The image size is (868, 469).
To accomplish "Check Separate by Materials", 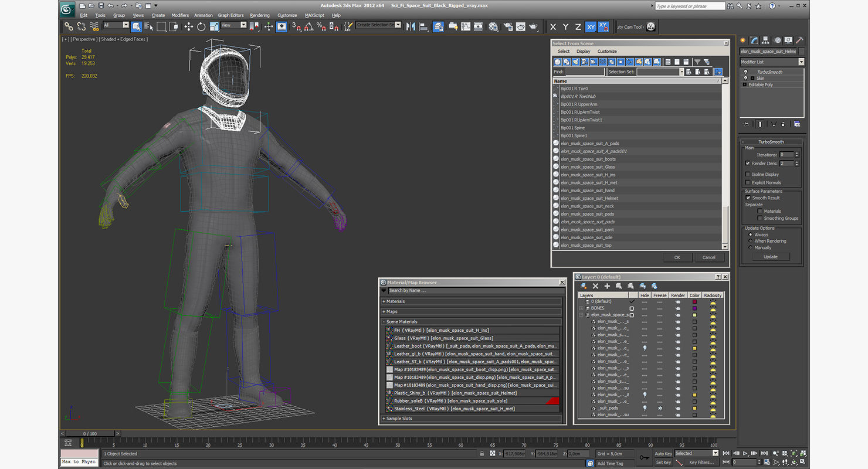I will 760,211.
